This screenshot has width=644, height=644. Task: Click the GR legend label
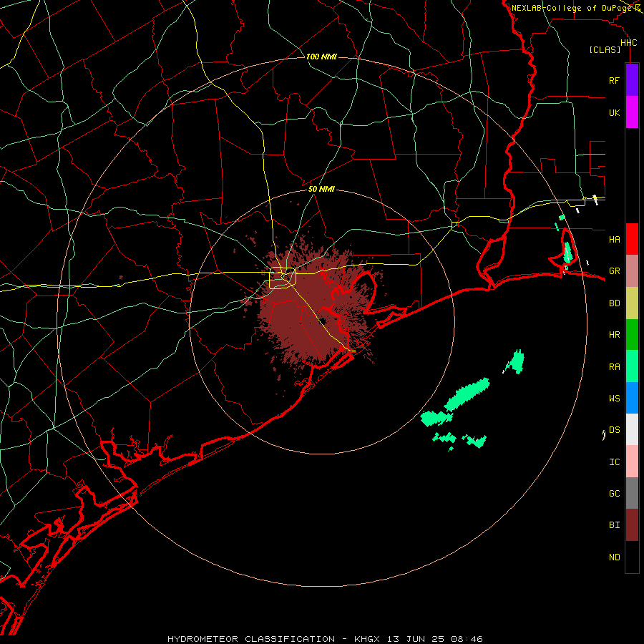tap(614, 271)
